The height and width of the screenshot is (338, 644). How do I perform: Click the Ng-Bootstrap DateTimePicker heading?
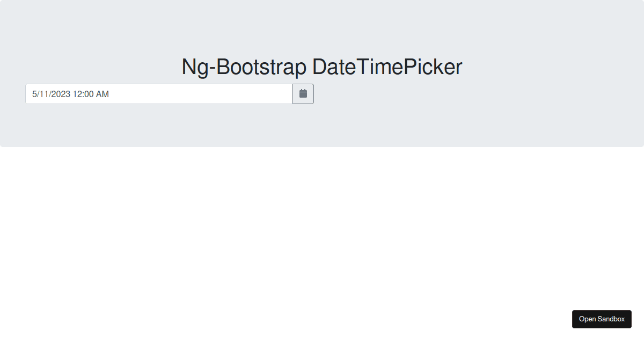click(x=322, y=67)
